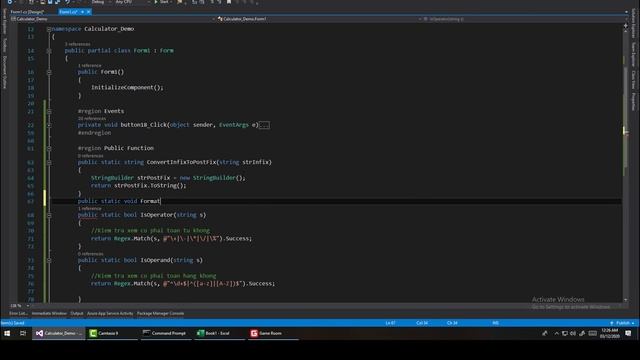The width and height of the screenshot is (640, 360).
Task: Switch to Command Prompt on the taskbar
Action: pyautogui.click(x=167, y=333)
